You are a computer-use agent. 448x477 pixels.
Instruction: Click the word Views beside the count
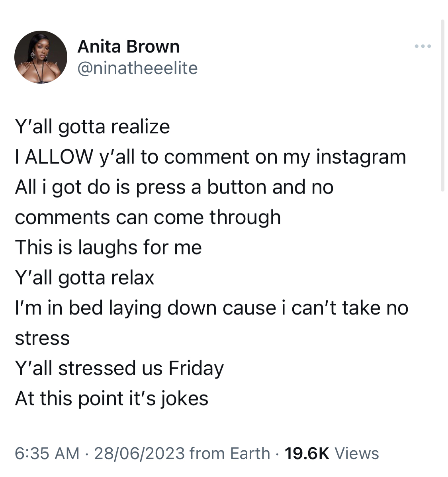click(x=357, y=453)
